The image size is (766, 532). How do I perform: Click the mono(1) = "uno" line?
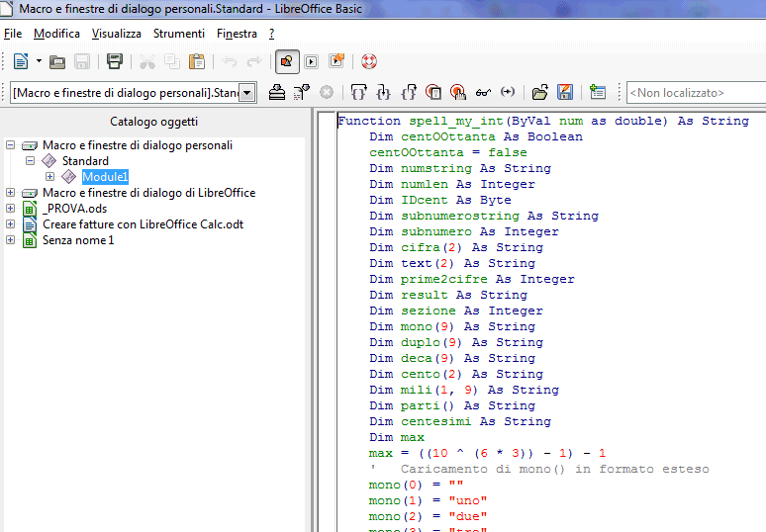[x=428, y=500]
